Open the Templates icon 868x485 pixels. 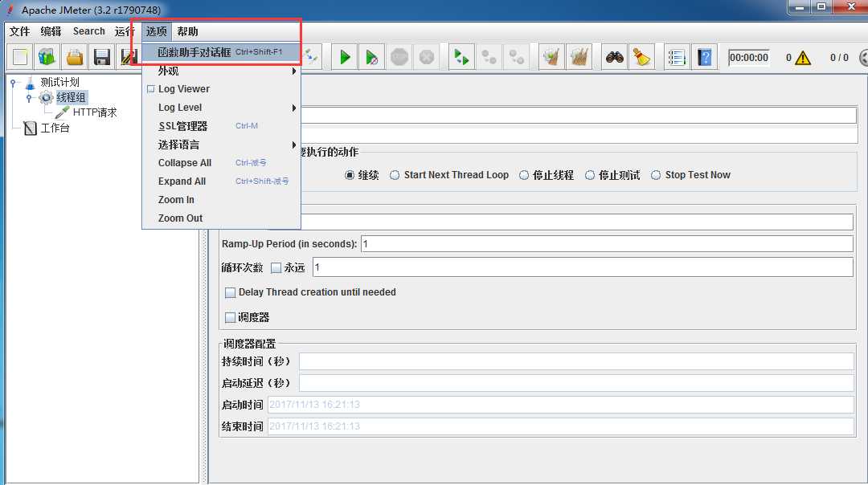[x=47, y=57]
